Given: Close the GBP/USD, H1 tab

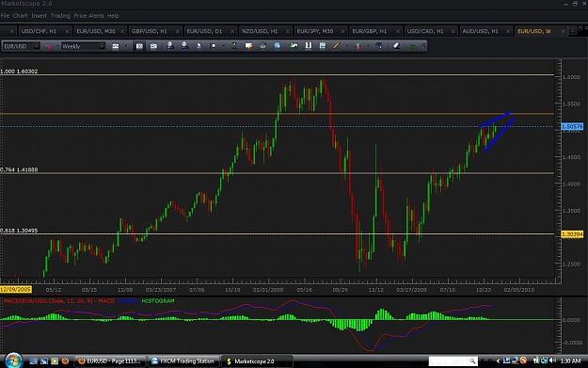Looking at the screenshot, I should click(178, 31).
